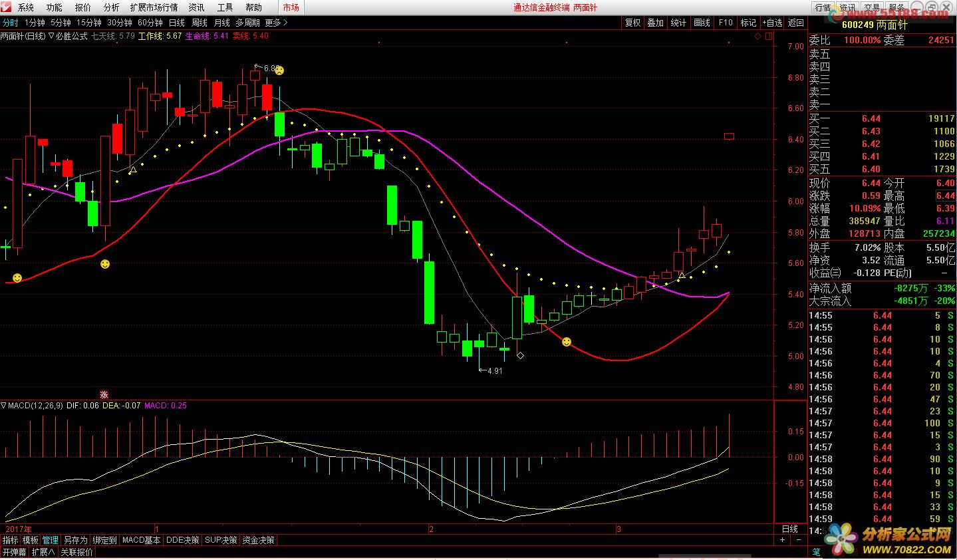This screenshot has height=560, width=957.
Task: Open the MACD indicator dropdown triangle
Action: (4, 405)
